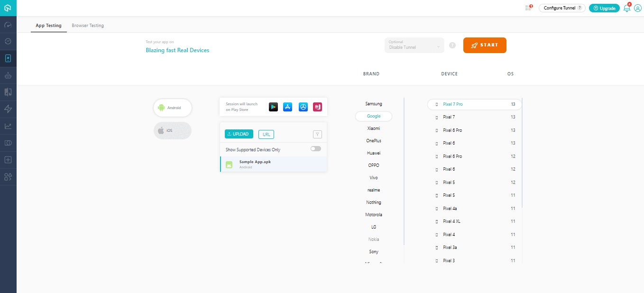Click the URL button
The height and width of the screenshot is (293, 644).
pyautogui.click(x=266, y=134)
